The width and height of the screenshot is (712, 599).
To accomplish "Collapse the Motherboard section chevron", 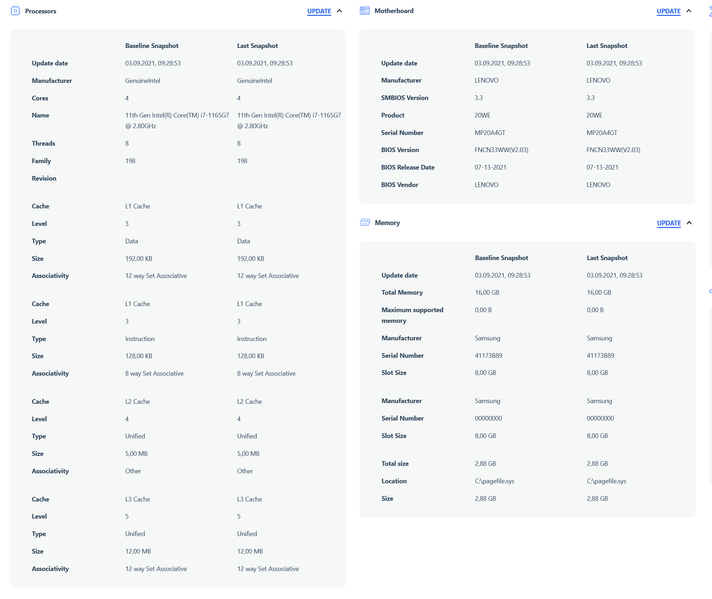I will coord(689,11).
